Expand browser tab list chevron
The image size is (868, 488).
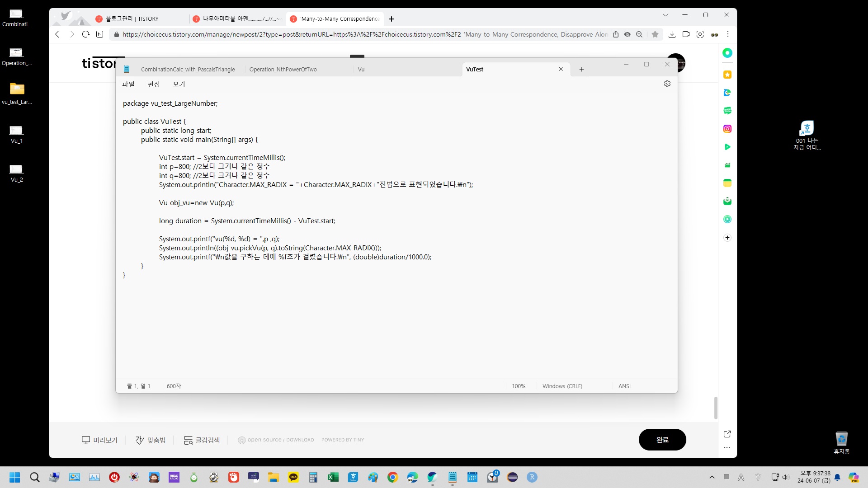[x=665, y=15]
